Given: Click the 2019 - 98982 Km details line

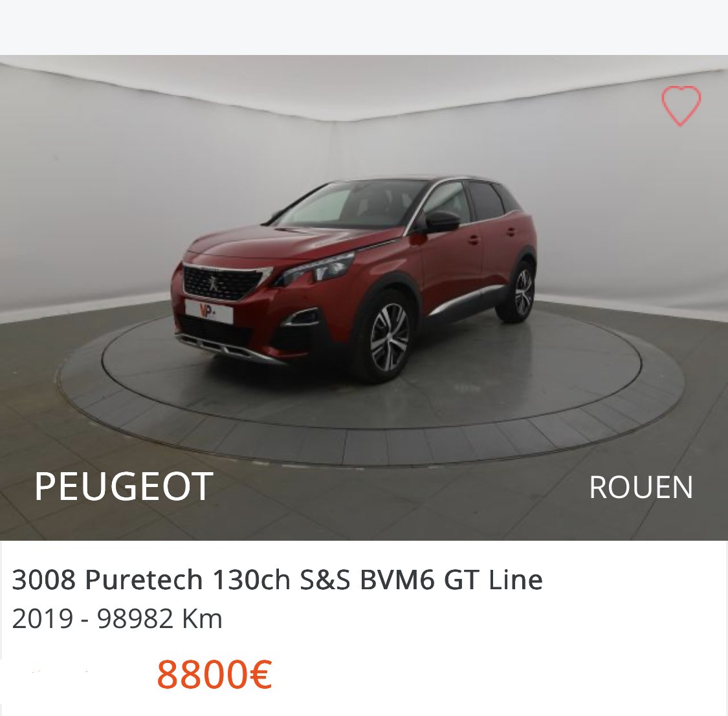Looking at the screenshot, I should [117, 618].
